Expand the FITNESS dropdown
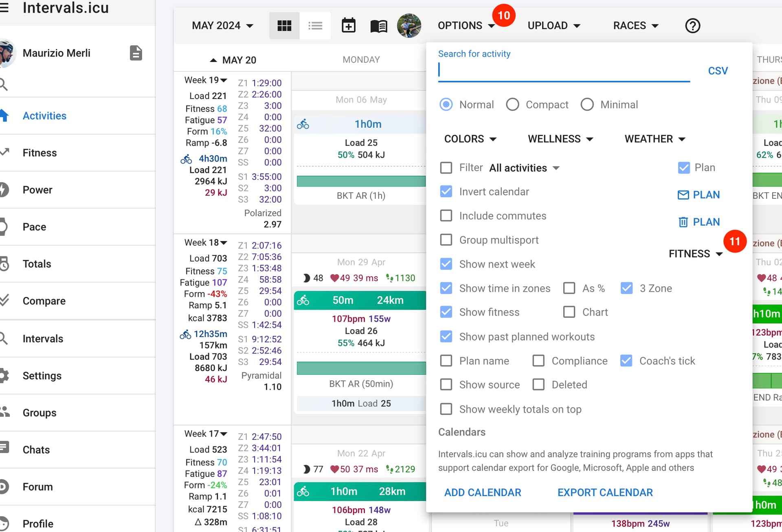 coord(696,254)
